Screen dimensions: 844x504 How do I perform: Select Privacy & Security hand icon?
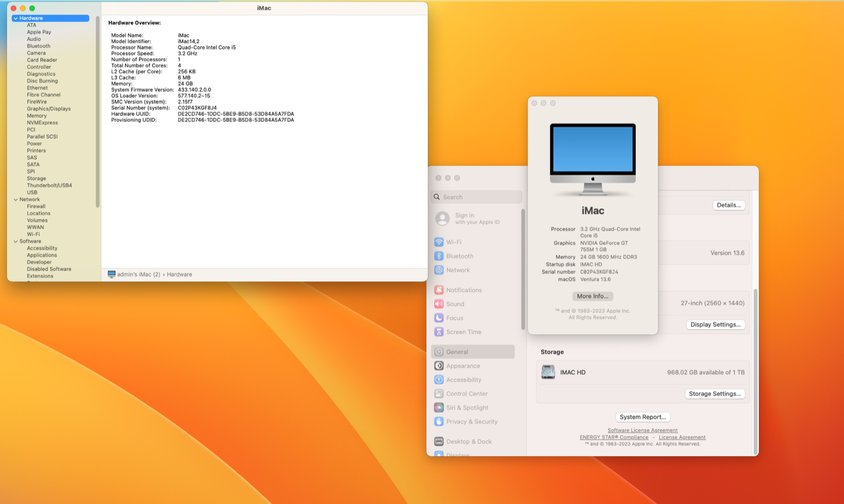(x=439, y=422)
